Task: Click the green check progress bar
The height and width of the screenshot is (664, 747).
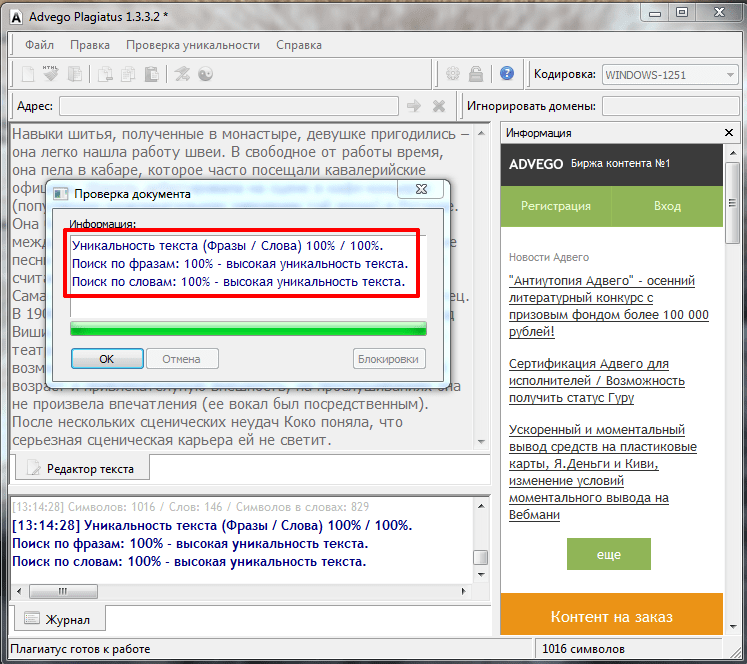Action: 248,329
